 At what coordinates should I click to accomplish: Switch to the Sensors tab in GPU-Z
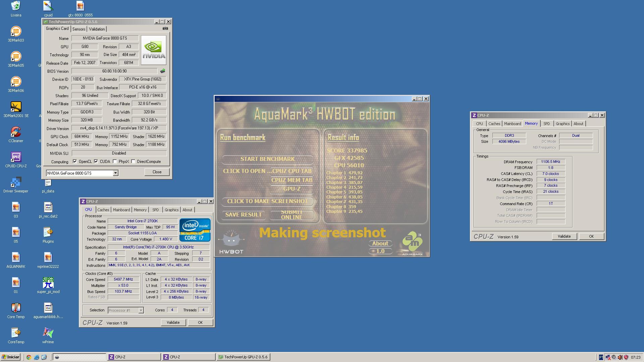coord(79,29)
